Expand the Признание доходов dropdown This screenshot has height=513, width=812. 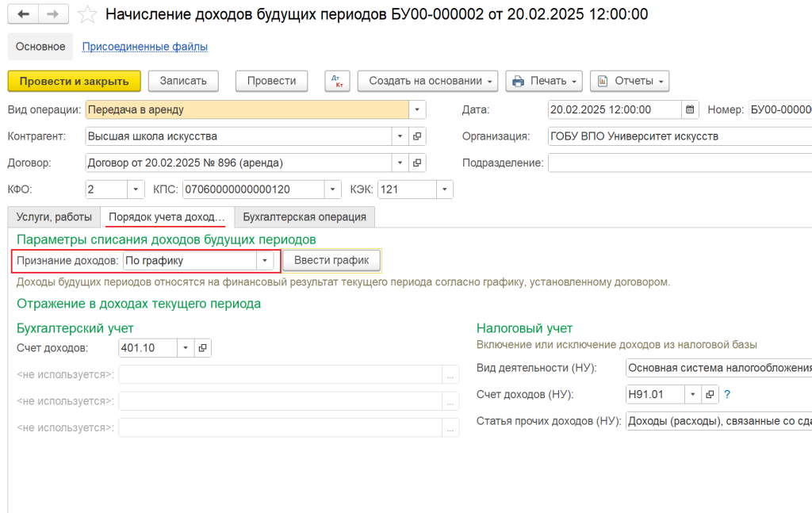click(265, 260)
